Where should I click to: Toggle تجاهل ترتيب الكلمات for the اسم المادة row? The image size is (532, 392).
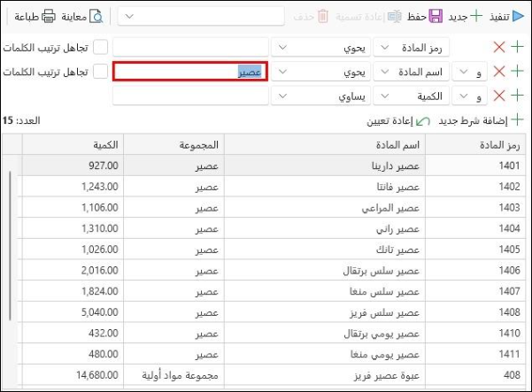(x=100, y=71)
